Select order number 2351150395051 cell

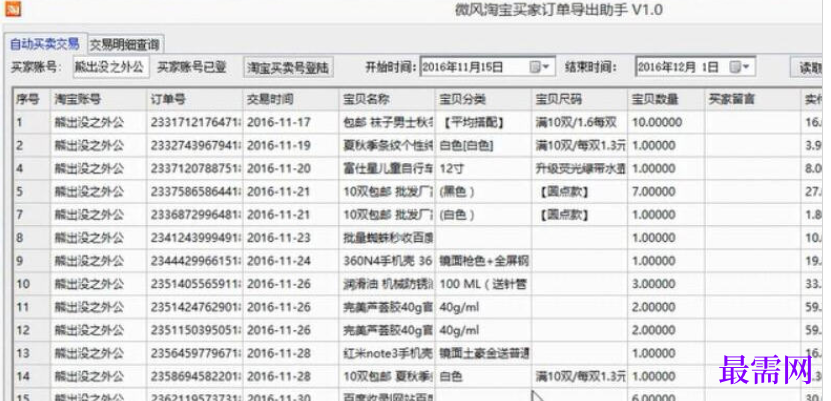tap(194, 331)
